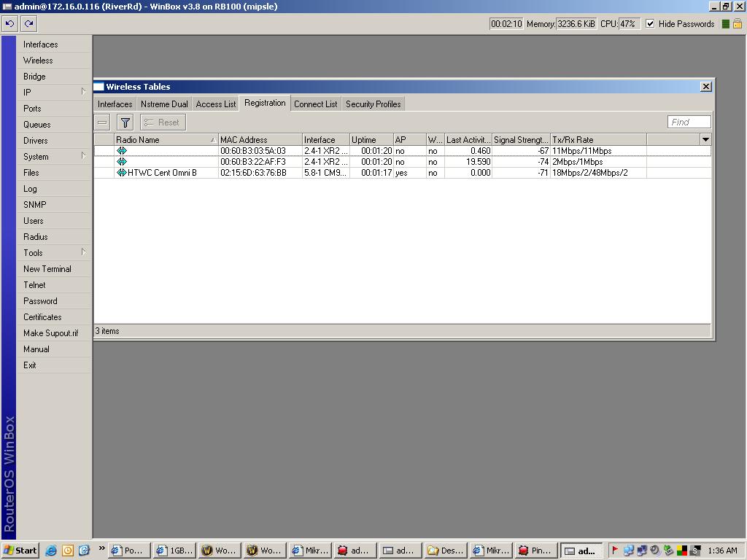The image size is (747, 560).
Task: Open Log in the sidebar
Action: pyautogui.click(x=54, y=189)
